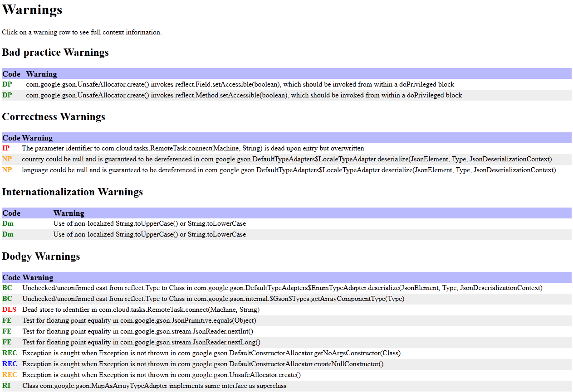
Task: Select the IP warning for RemoteTask.connect parameter
Action: 286,148
